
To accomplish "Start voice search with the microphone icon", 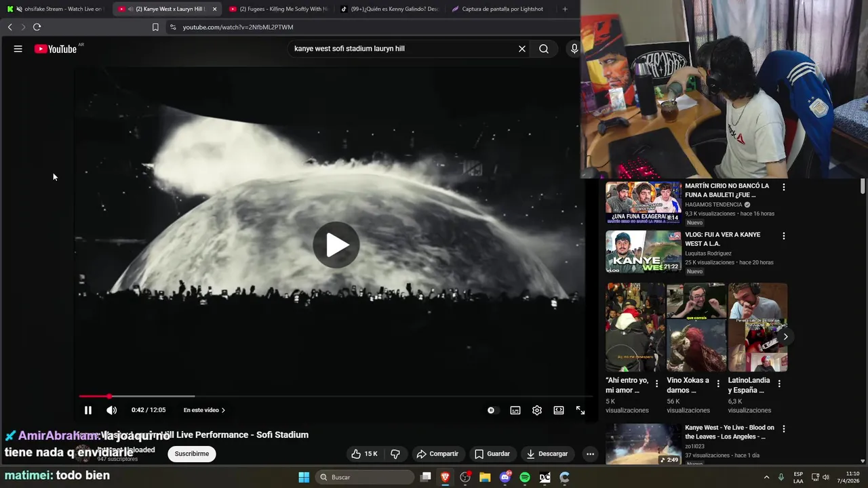I will point(574,49).
